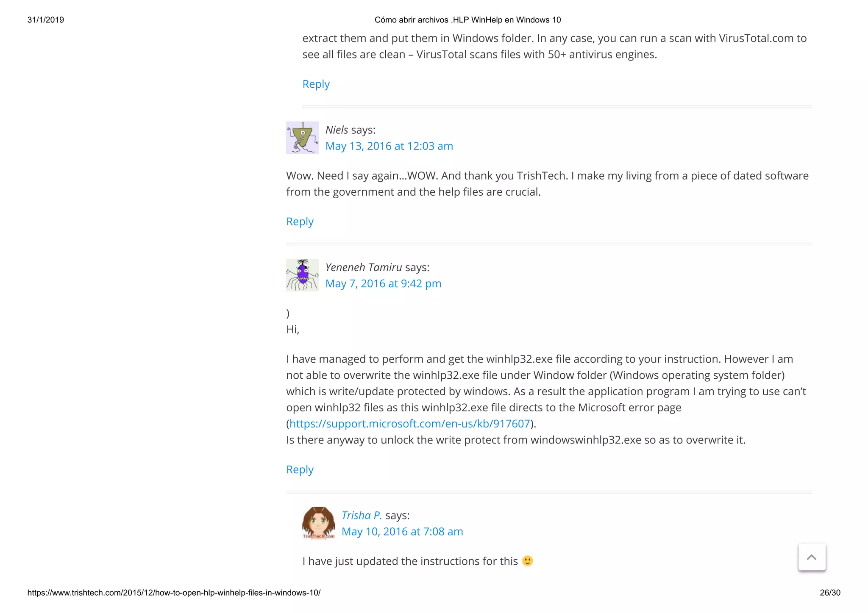Open the Microsoft support kb/917607 link
868x613 pixels.
click(x=410, y=424)
